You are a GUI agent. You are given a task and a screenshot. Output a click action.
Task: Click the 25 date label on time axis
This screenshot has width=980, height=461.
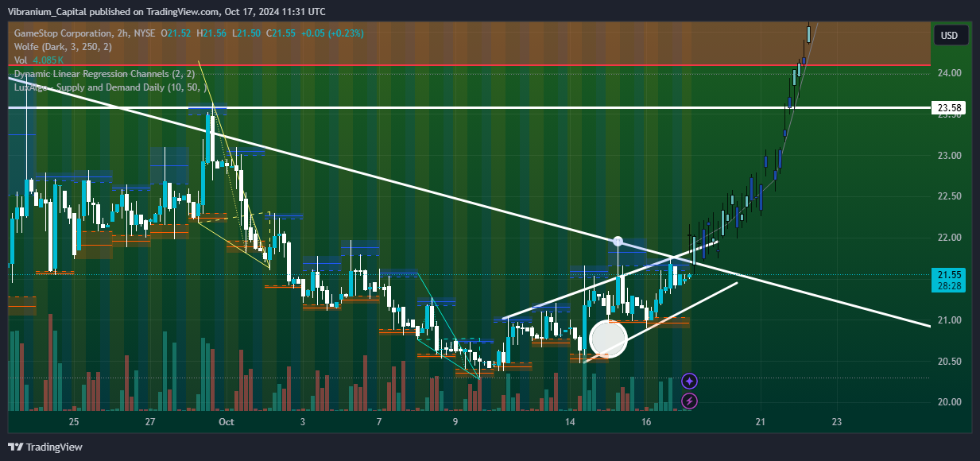[74, 421]
